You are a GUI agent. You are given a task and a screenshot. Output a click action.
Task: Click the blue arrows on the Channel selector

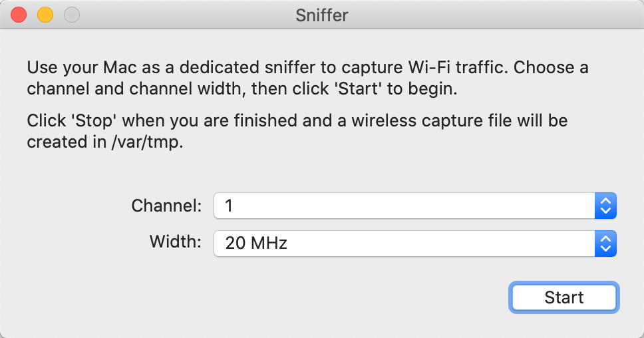click(605, 206)
